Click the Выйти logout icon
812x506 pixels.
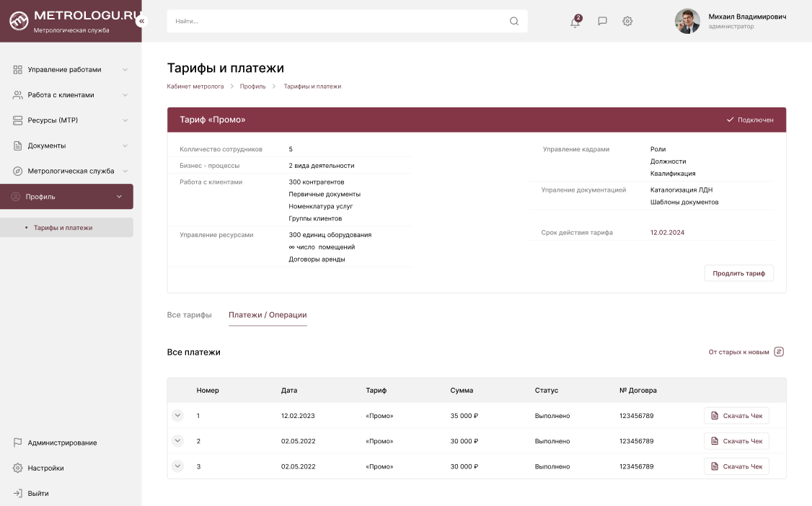click(x=18, y=494)
